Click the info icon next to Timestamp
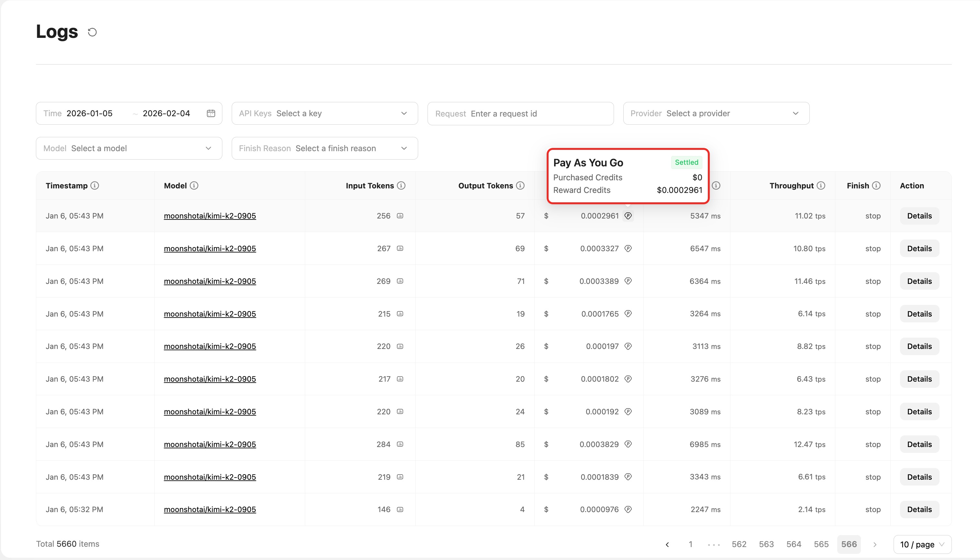This screenshot has height=560, width=980. pyautogui.click(x=95, y=186)
